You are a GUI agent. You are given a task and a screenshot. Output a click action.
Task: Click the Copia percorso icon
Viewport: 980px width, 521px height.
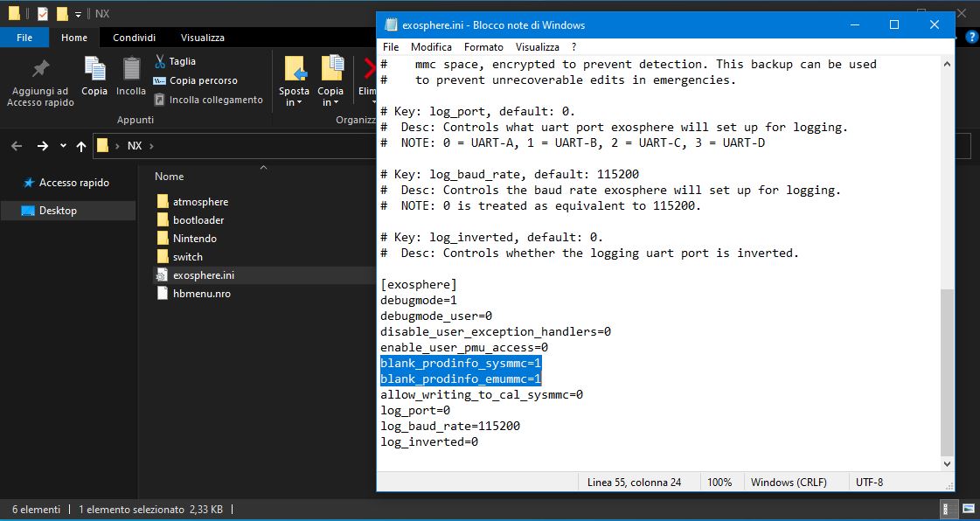pos(160,80)
